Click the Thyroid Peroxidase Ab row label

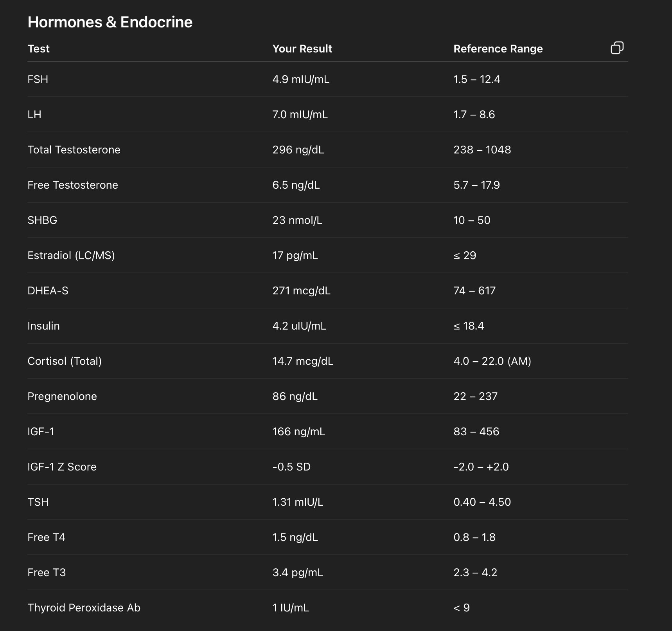pos(84,608)
